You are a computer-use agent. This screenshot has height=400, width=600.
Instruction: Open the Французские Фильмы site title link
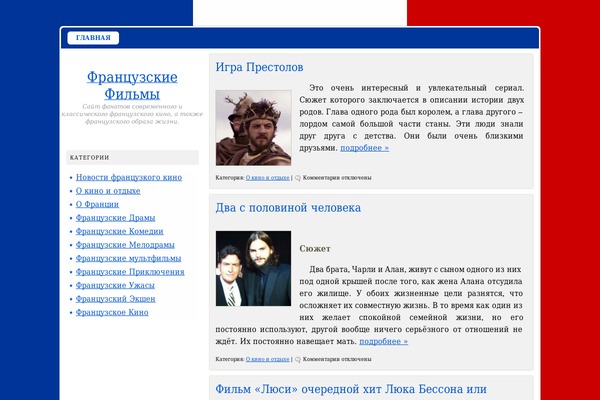tap(132, 85)
